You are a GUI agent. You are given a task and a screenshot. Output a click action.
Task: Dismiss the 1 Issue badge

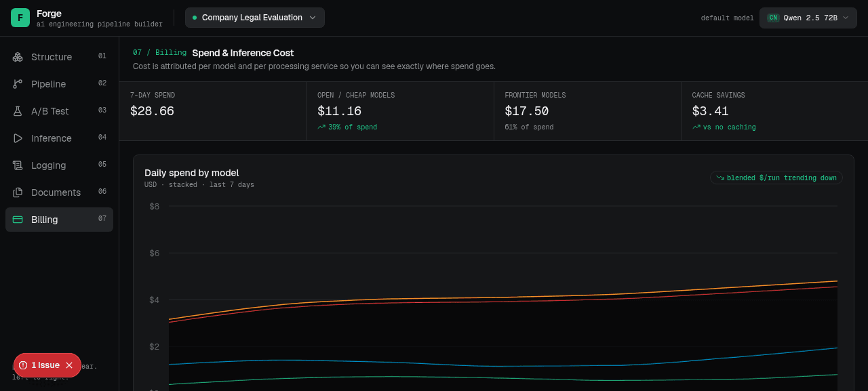(x=69, y=365)
